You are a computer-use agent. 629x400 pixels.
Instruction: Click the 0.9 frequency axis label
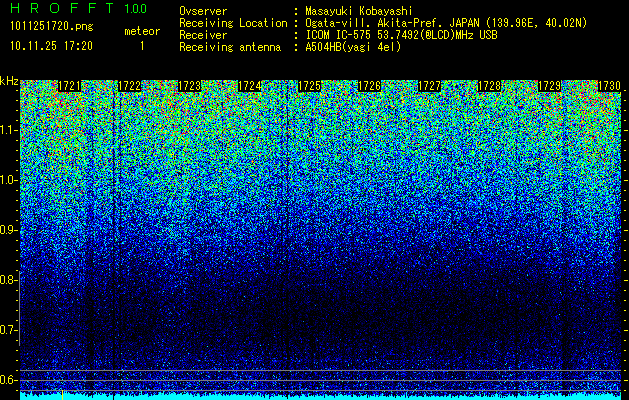pyautogui.click(x=8, y=230)
